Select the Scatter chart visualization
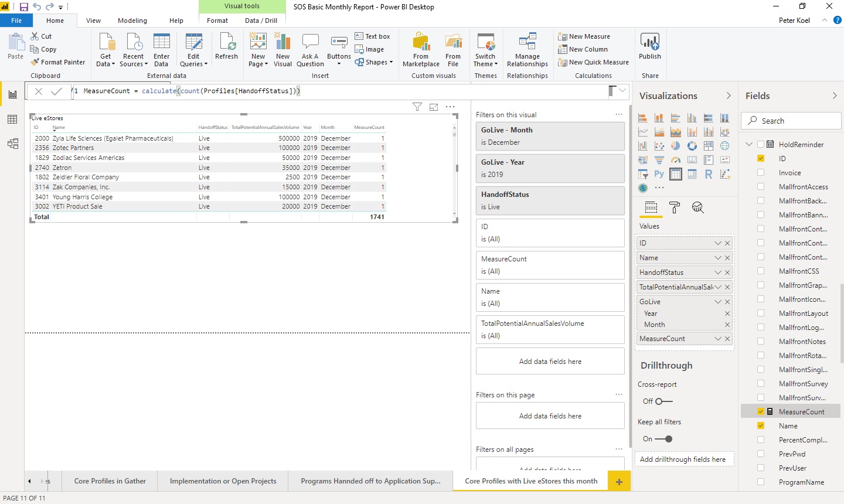Image resolution: width=844 pixels, height=504 pixels. pos(659,146)
